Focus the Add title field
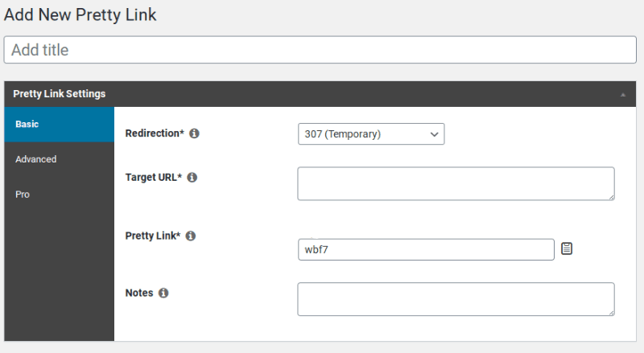The height and width of the screenshot is (353, 644). click(x=320, y=50)
